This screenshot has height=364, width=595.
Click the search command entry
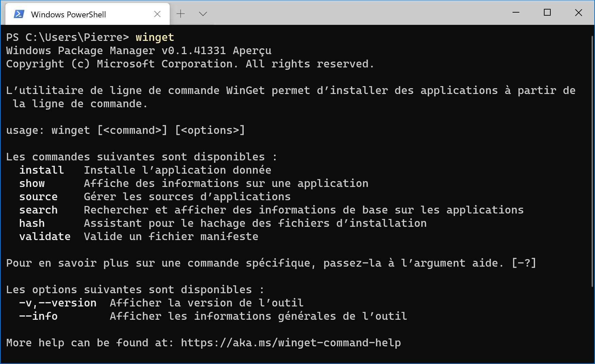(39, 210)
